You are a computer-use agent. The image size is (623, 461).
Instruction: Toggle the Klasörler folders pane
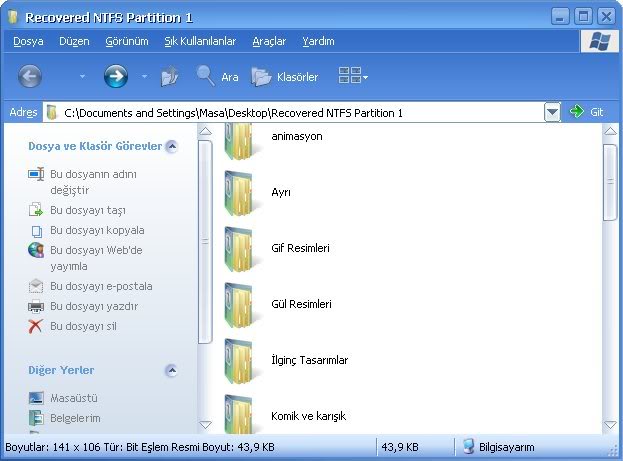[x=285, y=76]
